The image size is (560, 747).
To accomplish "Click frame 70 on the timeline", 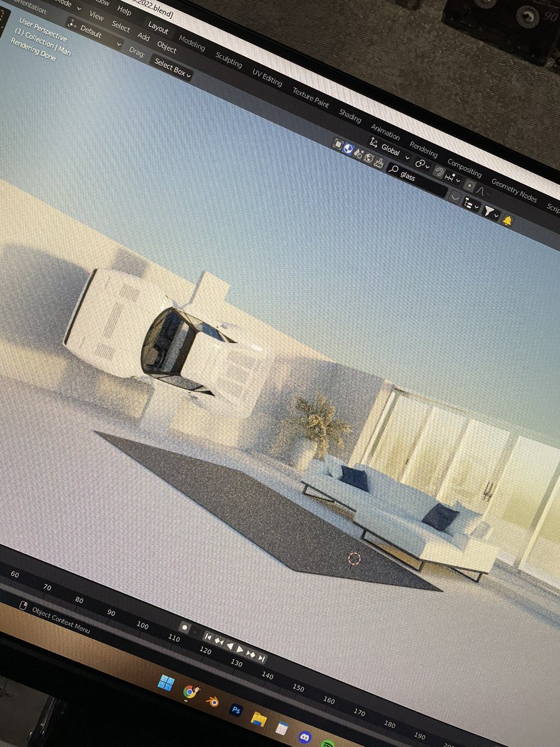I will pos(47,587).
